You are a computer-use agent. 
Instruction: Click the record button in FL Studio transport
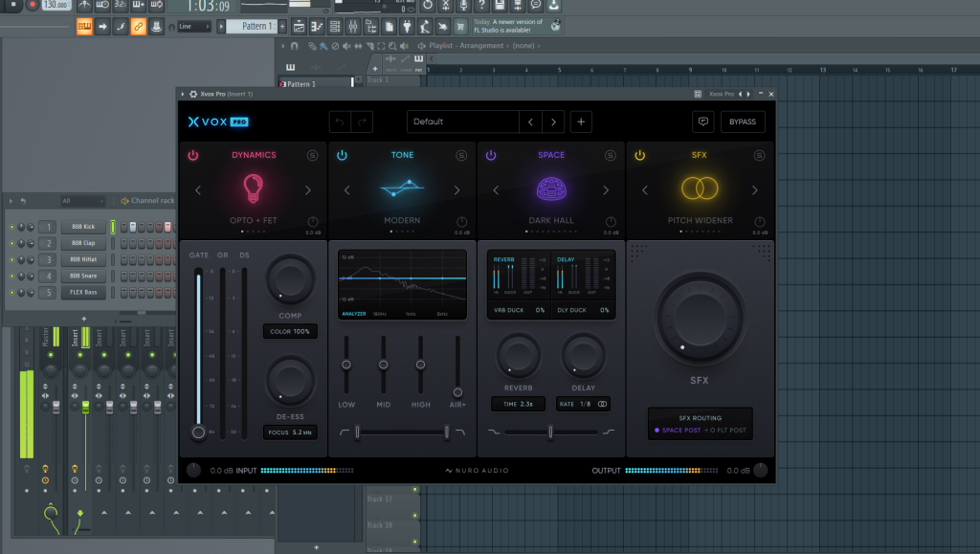tap(33, 5)
